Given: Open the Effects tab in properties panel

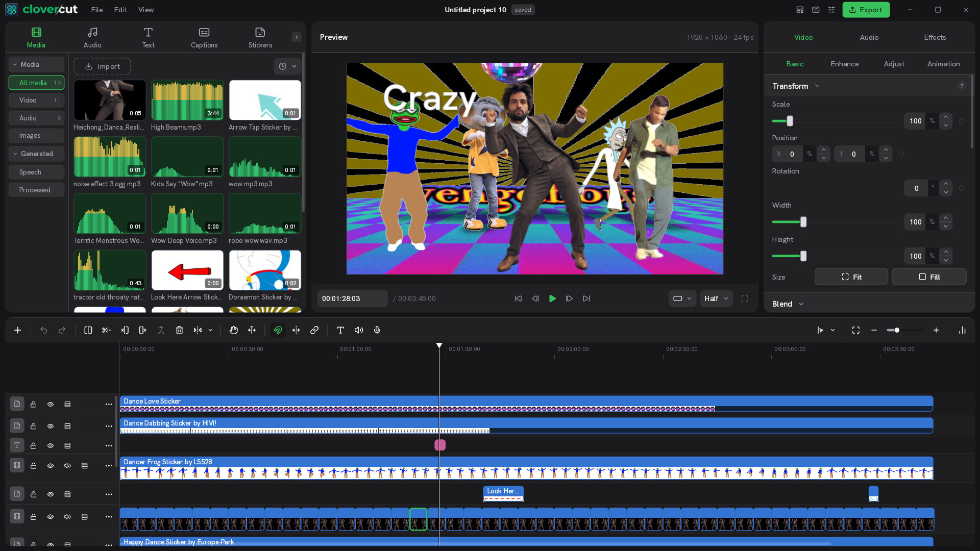Looking at the screenshot, I should pos(935,38).
